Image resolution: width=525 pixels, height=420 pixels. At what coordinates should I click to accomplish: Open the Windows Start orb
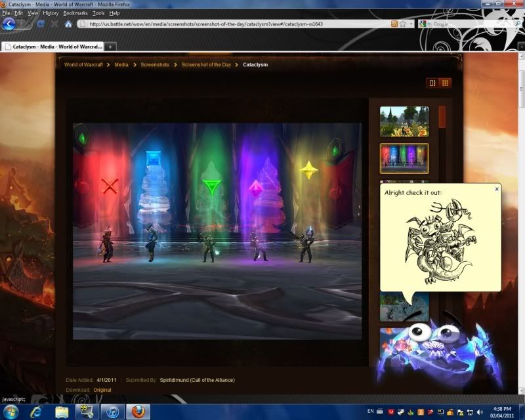tap(11, 411)
